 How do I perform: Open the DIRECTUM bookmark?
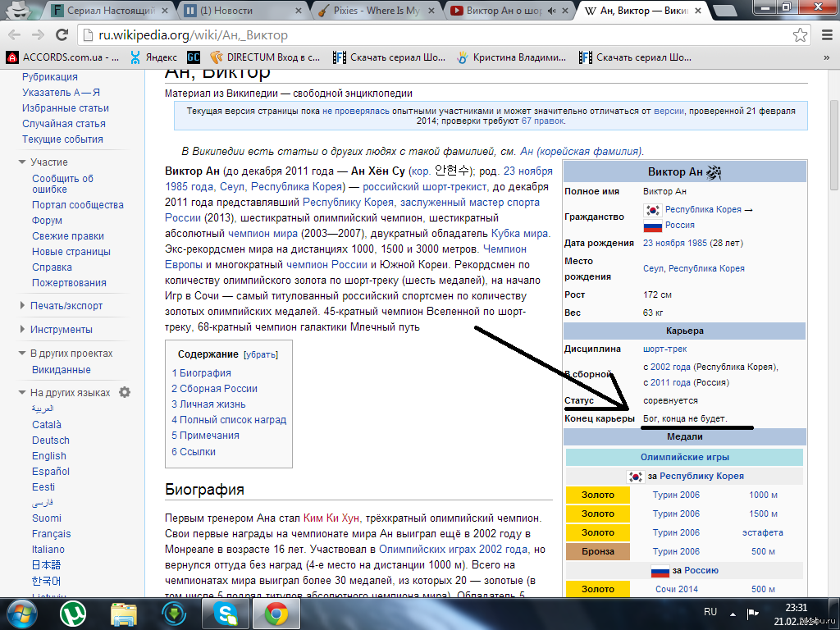click(x=265, y=57)
